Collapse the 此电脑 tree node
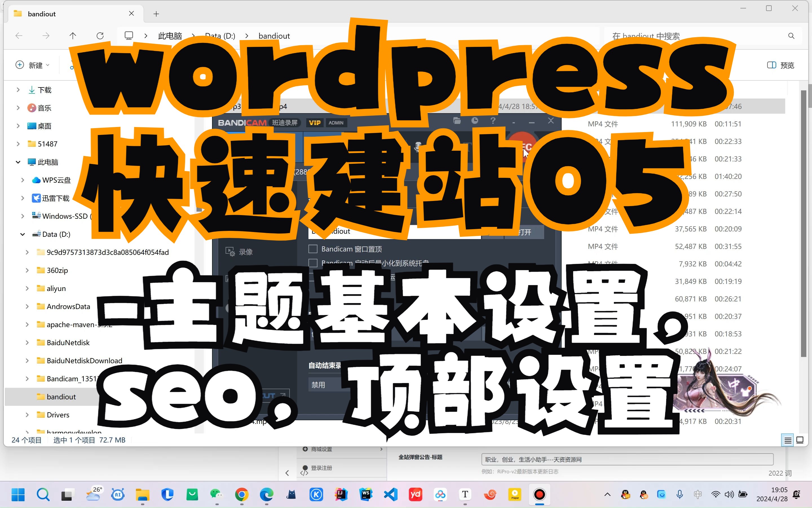 pos(18,162)
